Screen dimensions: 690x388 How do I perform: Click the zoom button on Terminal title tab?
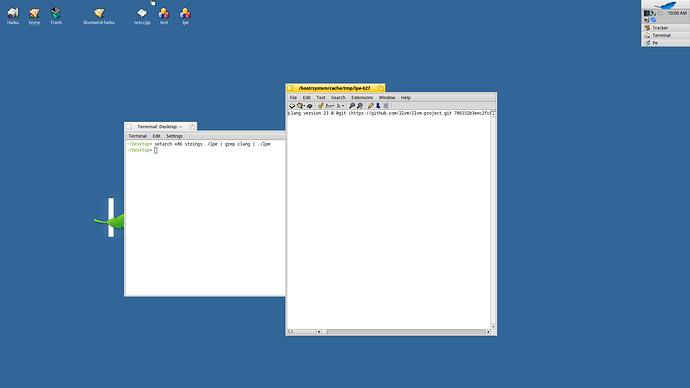coord(192,126)
